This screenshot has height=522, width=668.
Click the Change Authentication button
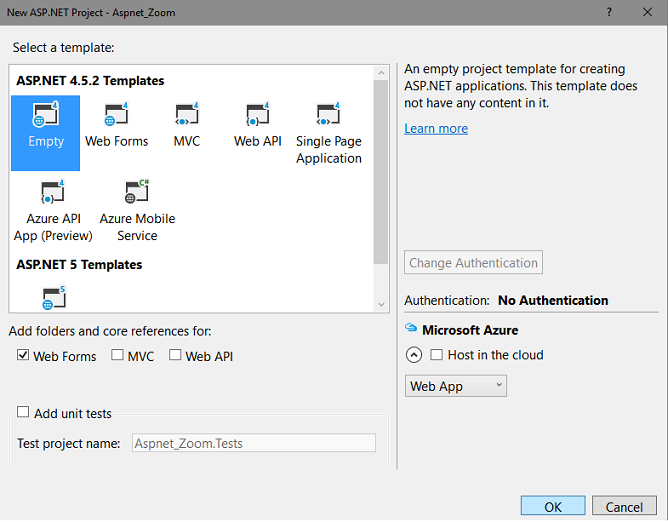pos(473,262)
